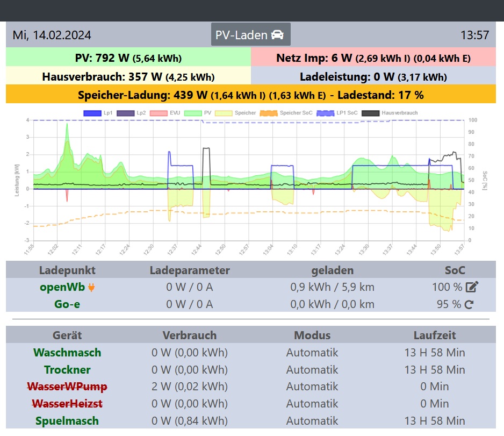Click the Automatik mode for Waschmasch
Viewport: 504px width, 436px height.
click(x=312, y=352)
